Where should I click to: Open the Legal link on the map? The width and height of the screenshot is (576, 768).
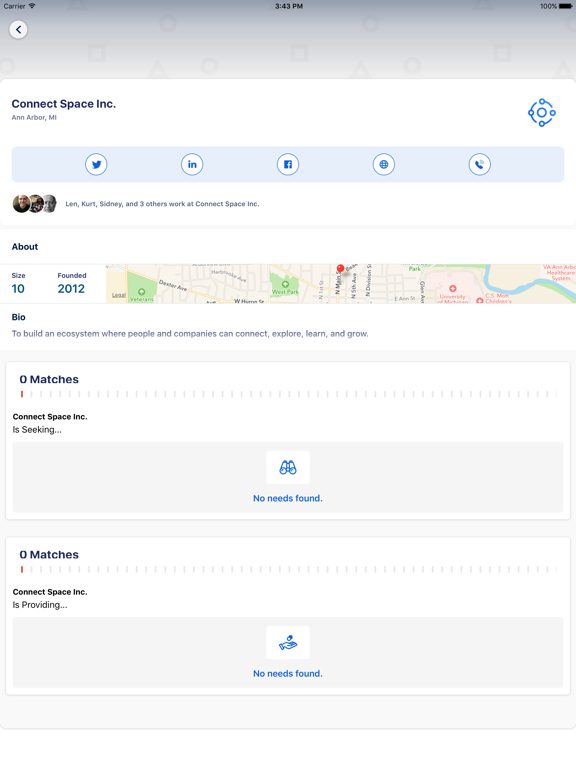coord(119,295)
